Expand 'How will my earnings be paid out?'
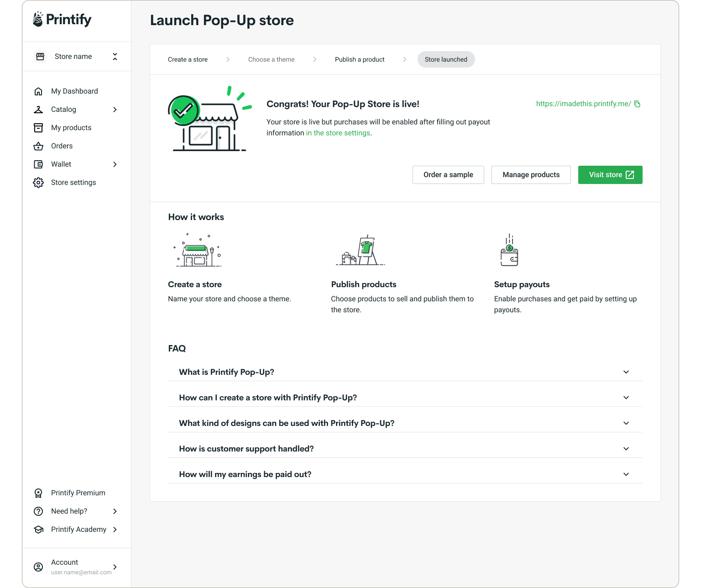Image resolution: width=701 pixels, height=588 pixels. point(405,474)
